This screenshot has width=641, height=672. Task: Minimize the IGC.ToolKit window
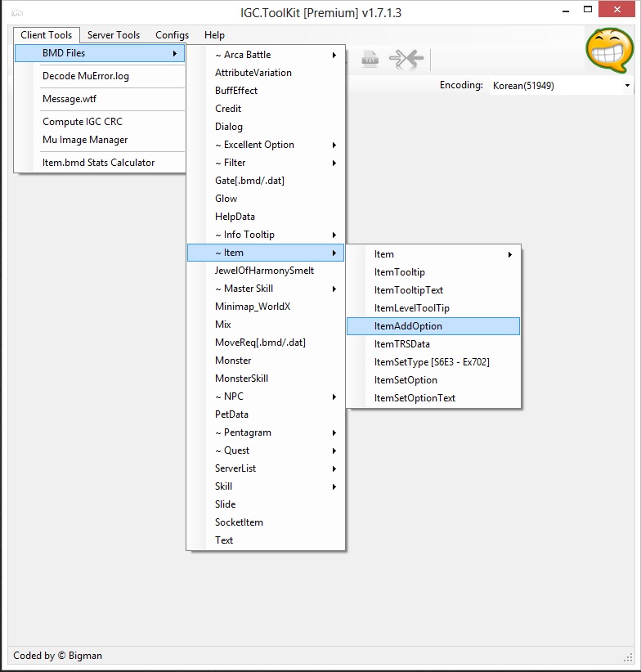click(x=566, y=11)
